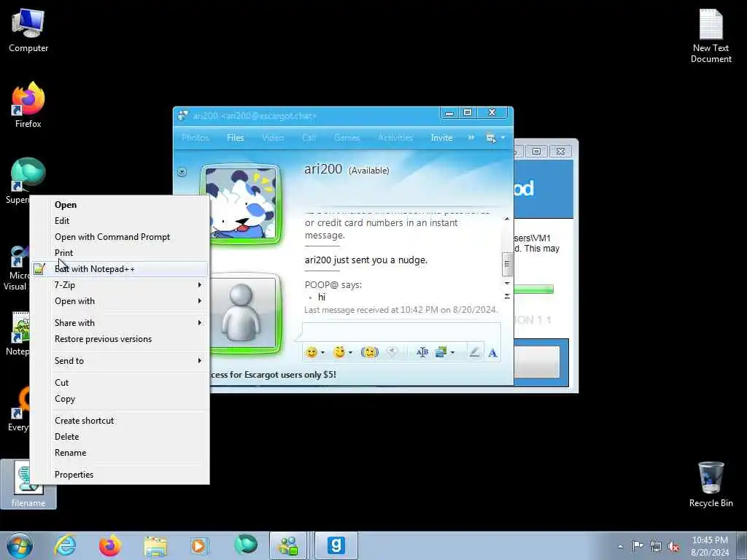The height and width of the screenshot is (560, 747).
Task: Expand the emoticon dropdown arrow
Action: click(322, 353)
